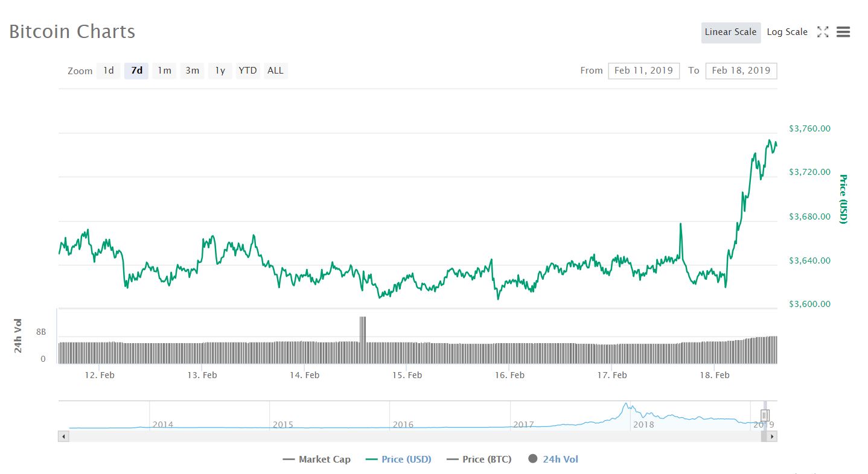The height and width of the screenshot is (474, 868).
Task: Toggle 24h Vol series in legend
Action: [x=554, y=460]
